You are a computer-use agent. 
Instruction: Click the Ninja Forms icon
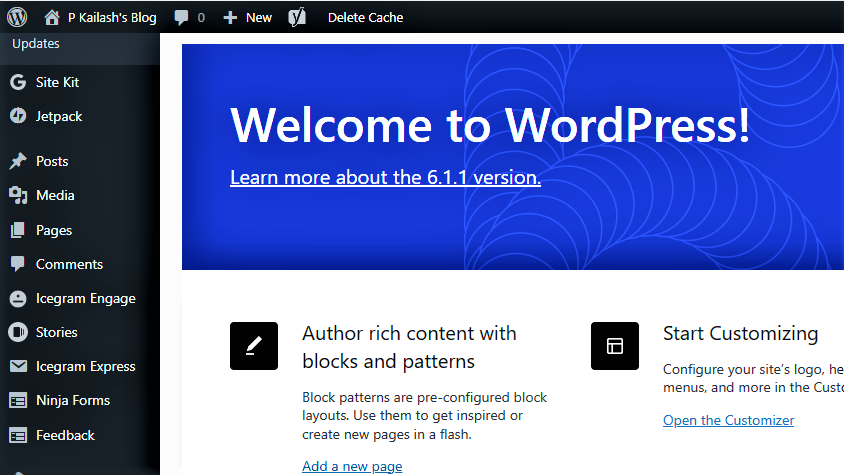point(18,401)
